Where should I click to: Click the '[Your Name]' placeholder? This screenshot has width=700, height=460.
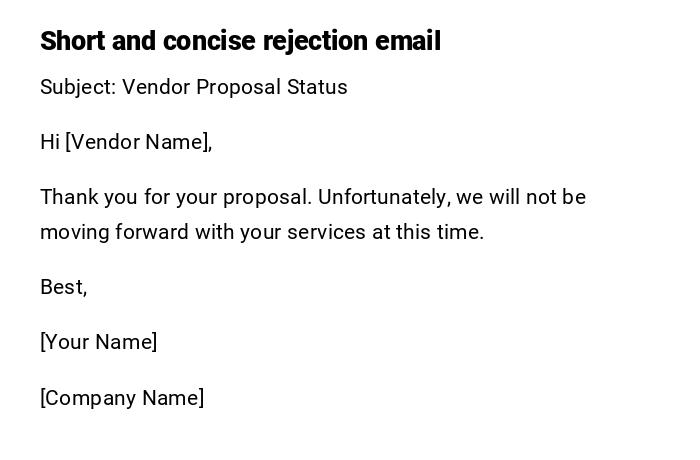(x=99, y=342)
